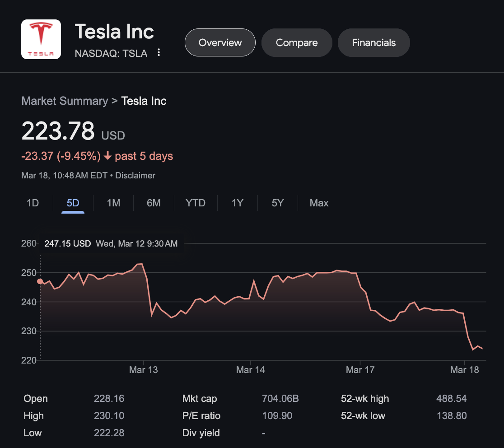The height and width of the screenshot is (448, 504).
Task: Click the Mkt cap value 704.06B
Action: [x=280, y=398]
